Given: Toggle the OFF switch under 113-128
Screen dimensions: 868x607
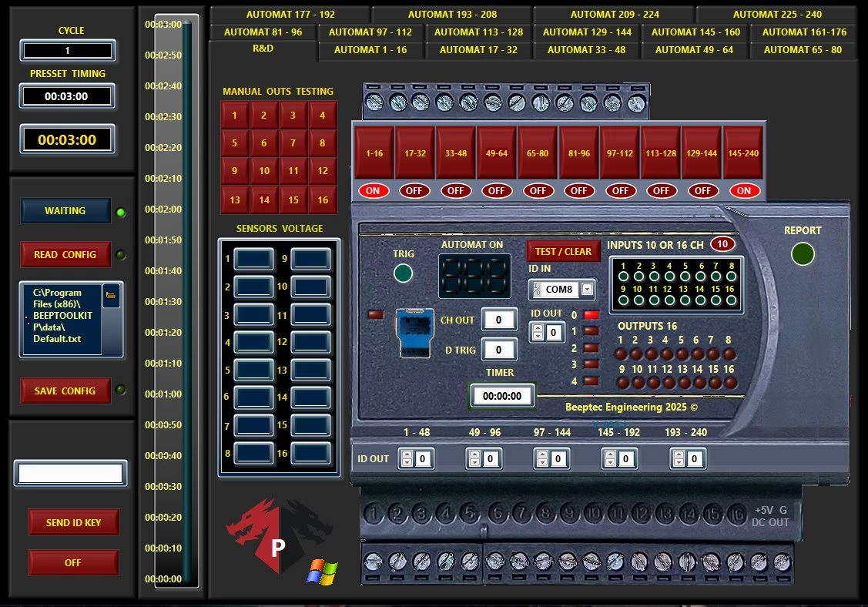Looking at the screenshot, I should [x=661, y=190].
